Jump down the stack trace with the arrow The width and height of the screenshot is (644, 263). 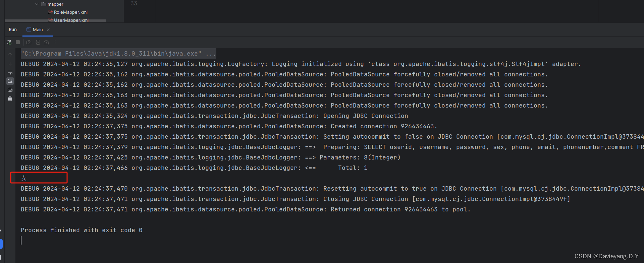pyautogui.click(x=10, y=64)
